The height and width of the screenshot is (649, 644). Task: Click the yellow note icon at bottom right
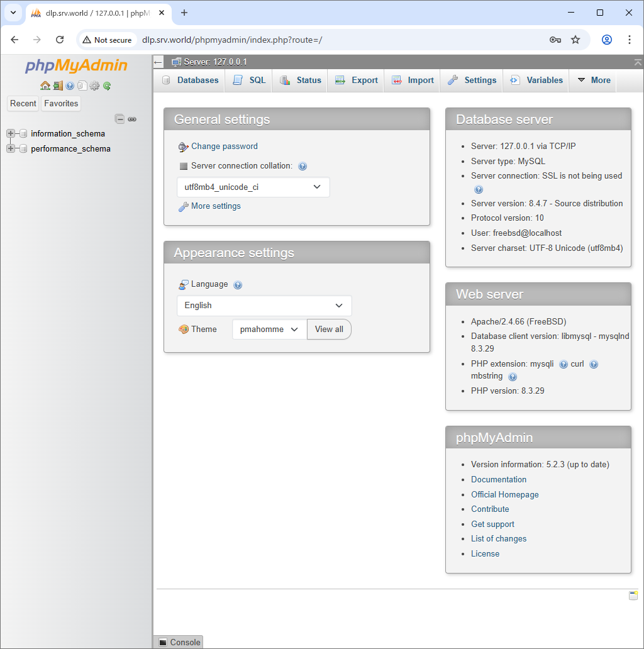[x=633, y=595]
